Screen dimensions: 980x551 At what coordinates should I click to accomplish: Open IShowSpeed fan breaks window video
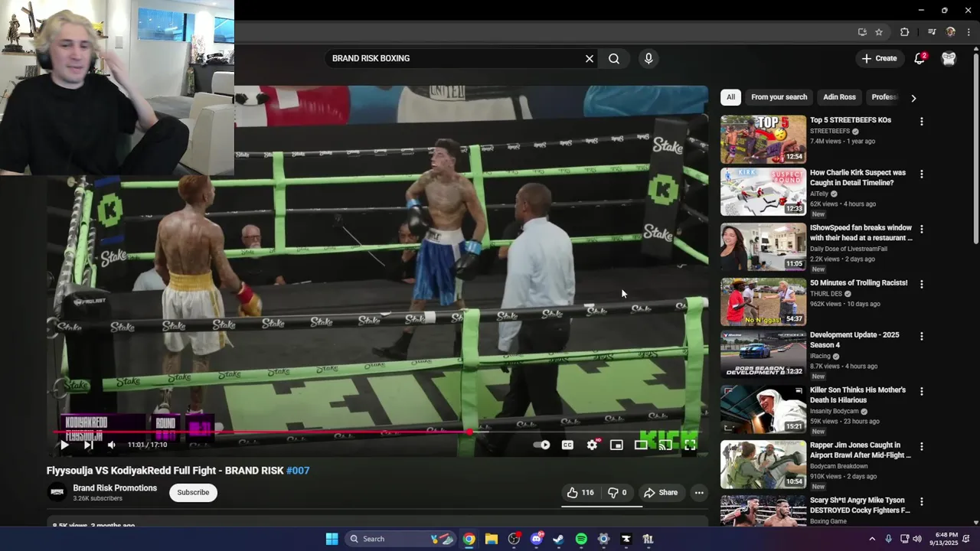coord(861,233)
